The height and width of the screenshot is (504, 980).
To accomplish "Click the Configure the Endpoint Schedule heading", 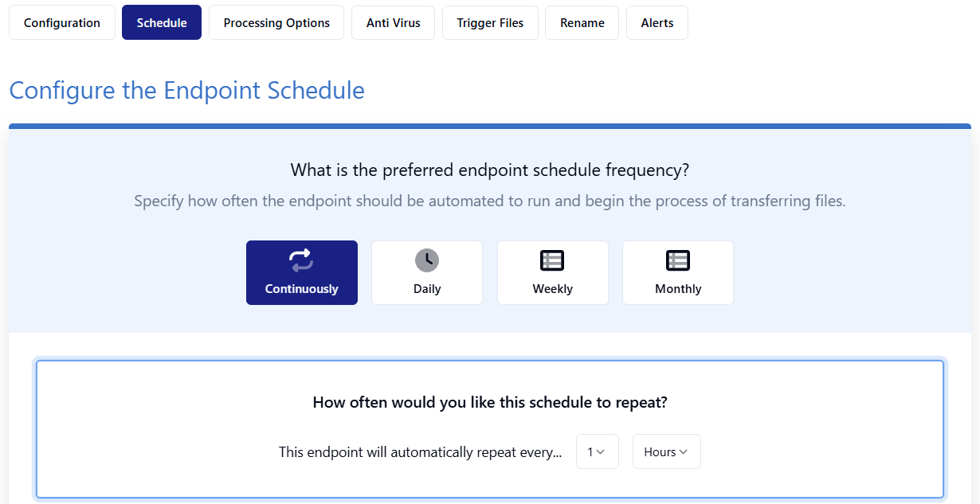I will [187, 90].
